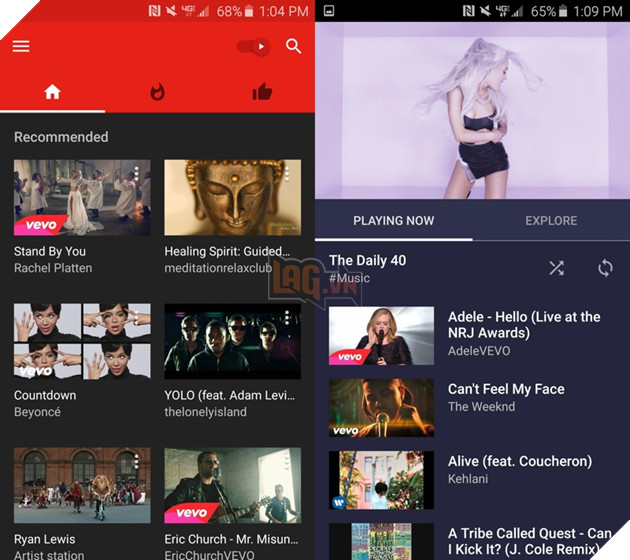Click Healing Spirit: Guided... title
The image size is (630, 560).
227,251
